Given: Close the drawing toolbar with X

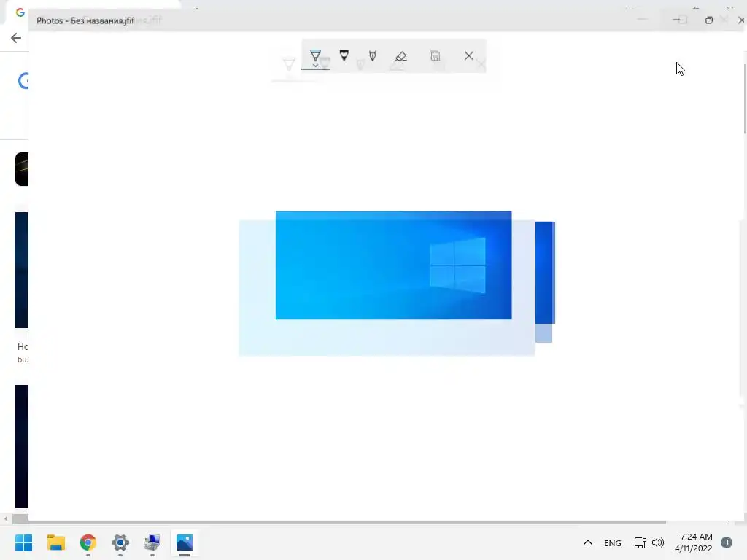Looking at the screenshot, I should tap(469, 55).
